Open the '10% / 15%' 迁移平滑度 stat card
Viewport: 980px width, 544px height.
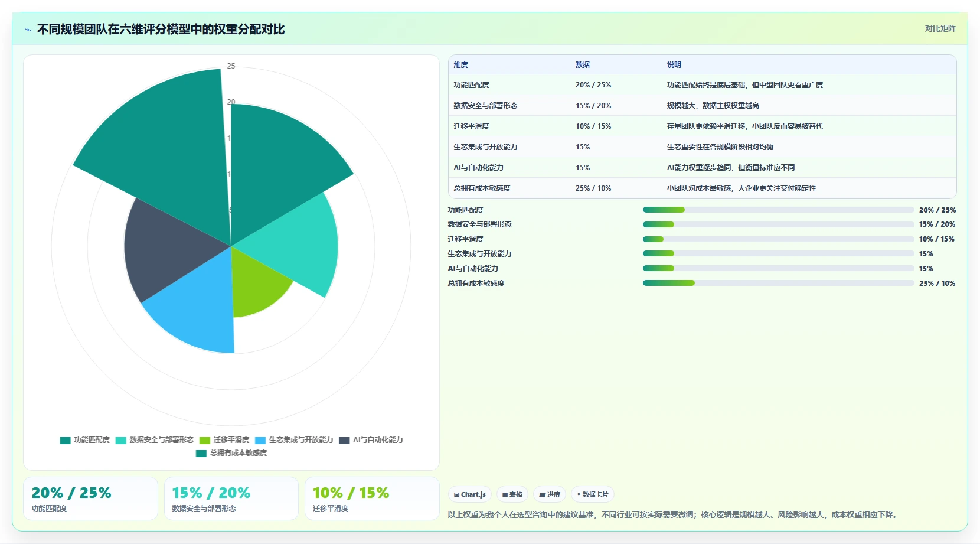pyautogui.click(x=372, y=499)
